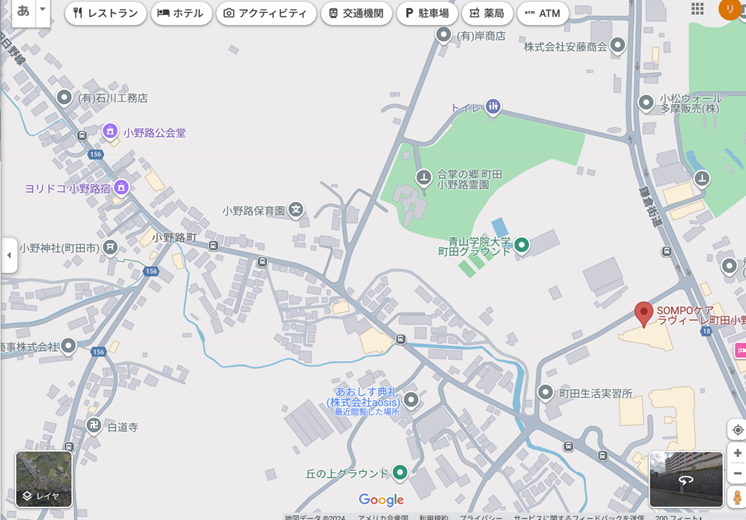The image size is (746, 520).
Task: Zoom in with the plus button
Action: [x=737, y=453]
